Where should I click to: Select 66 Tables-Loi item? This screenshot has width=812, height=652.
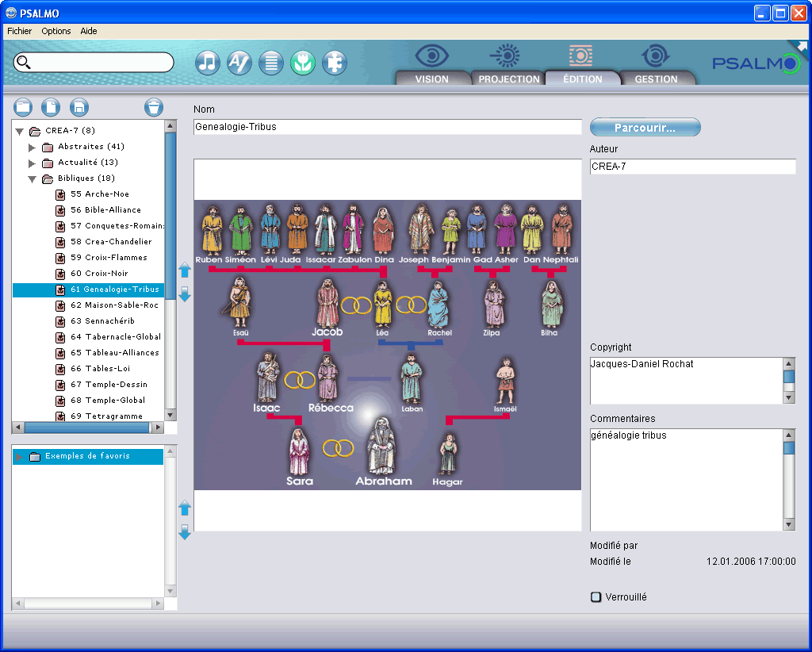coord(101,369)
